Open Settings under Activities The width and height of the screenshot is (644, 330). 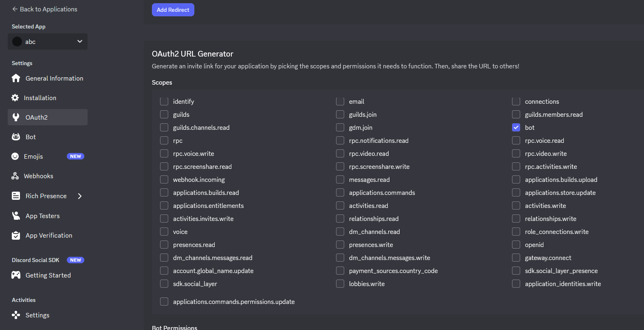(48, 315)
